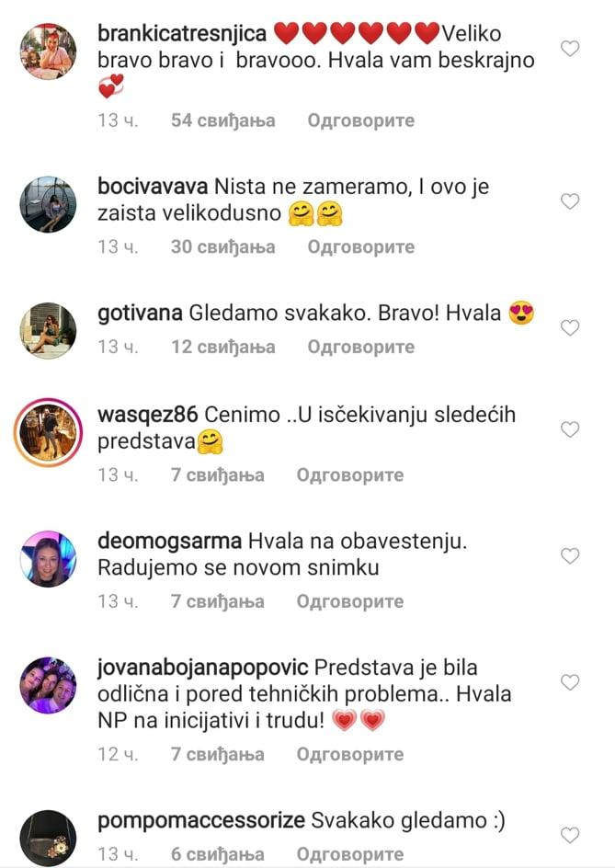Show the 54 свиђања likes list
615x868 pixels.
[223, 120]
